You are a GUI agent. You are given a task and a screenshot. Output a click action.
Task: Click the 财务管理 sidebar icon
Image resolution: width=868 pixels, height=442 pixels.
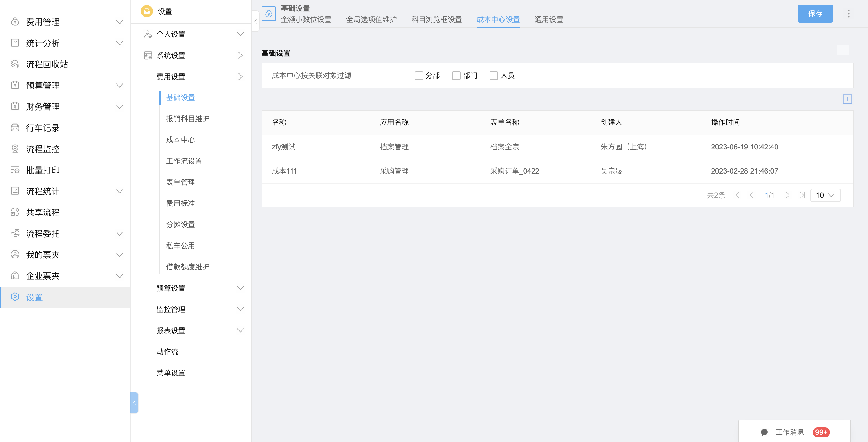point(15,107)
